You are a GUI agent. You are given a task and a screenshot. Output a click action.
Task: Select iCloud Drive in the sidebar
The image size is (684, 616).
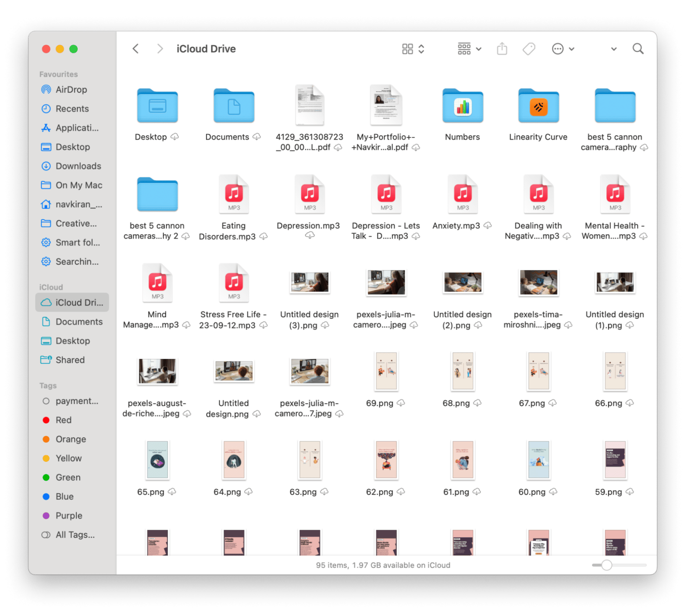pyautogui.click(x=72, y=302)
